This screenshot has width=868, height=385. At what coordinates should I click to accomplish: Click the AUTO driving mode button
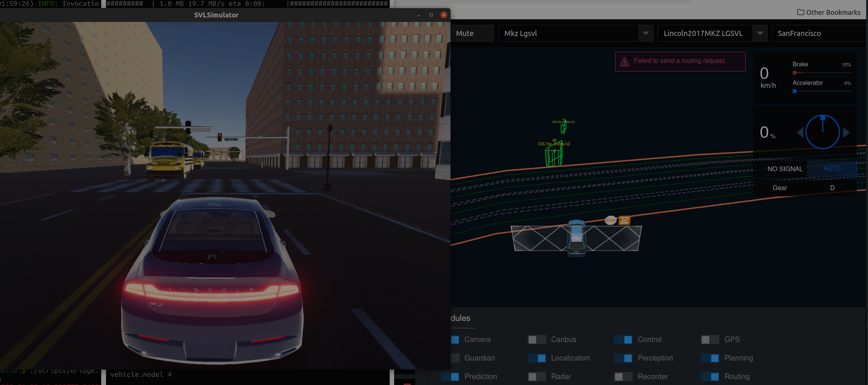pyautogui.click(x=832, y=169)
